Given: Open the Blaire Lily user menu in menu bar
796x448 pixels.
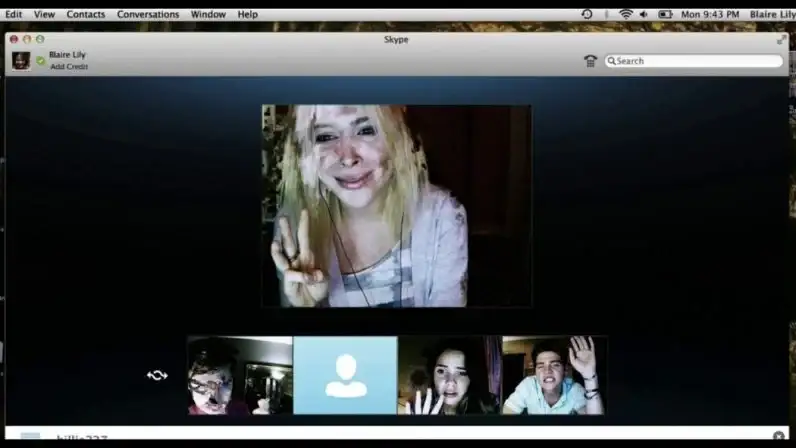Looking at the screenshot, I should (x=773, y=14).
